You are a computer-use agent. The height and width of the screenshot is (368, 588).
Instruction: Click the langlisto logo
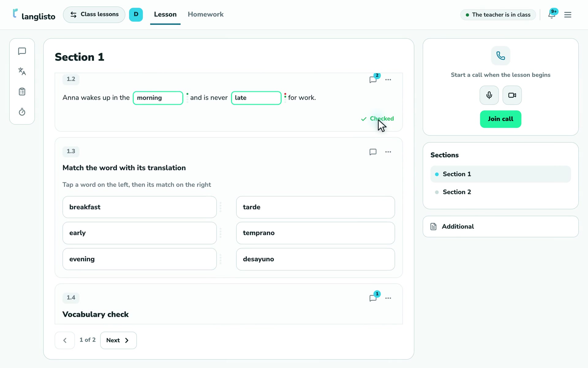tap(34, 15)
